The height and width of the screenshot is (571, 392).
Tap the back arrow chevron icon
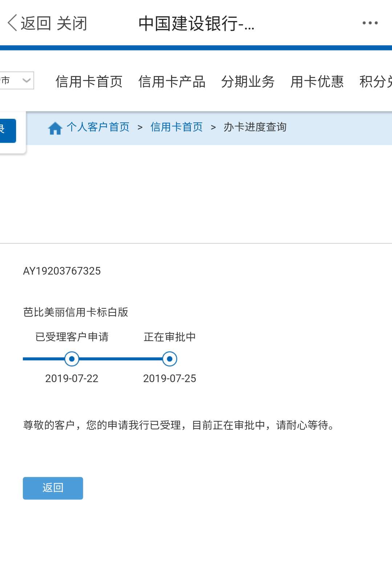[x=12, y=23]
